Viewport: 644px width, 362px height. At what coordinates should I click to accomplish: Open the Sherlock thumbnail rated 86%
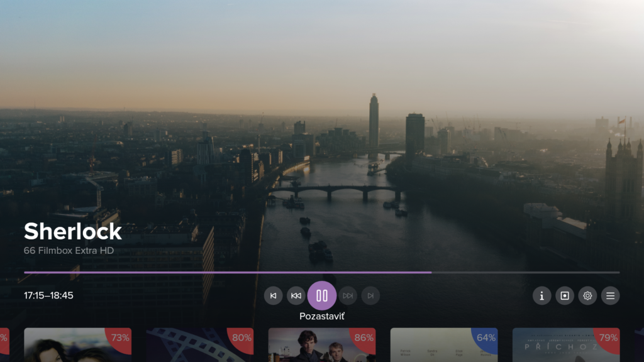pos(321,345)
